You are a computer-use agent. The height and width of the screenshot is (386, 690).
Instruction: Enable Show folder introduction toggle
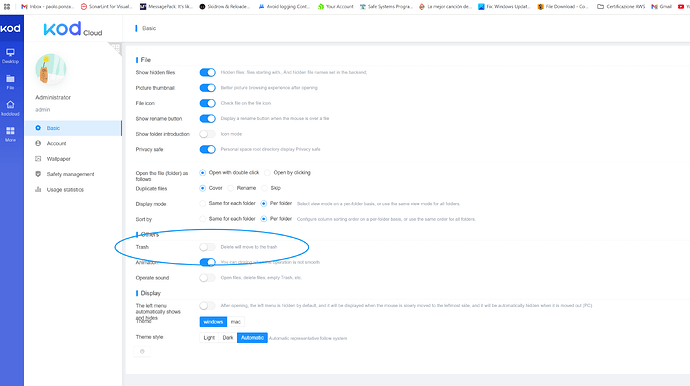(207, 134)
